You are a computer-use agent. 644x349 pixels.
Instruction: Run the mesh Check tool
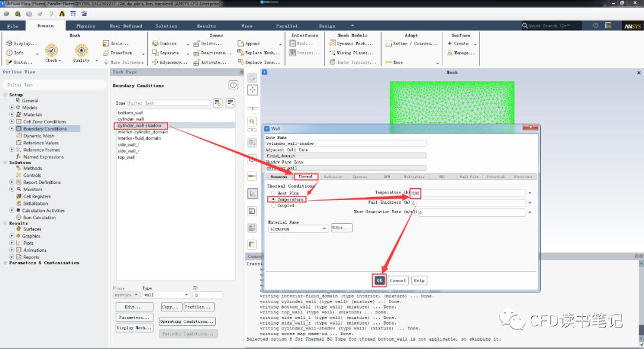coord(52,53)
